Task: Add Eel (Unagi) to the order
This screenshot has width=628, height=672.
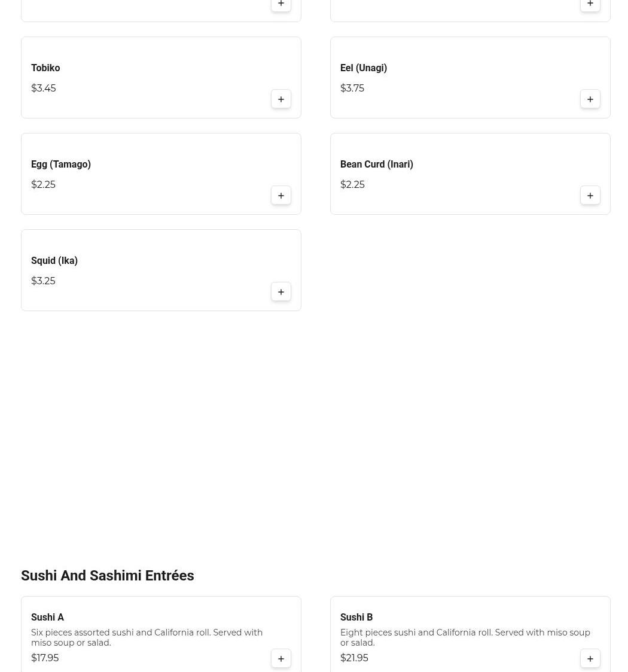Action: click(590, 99)
